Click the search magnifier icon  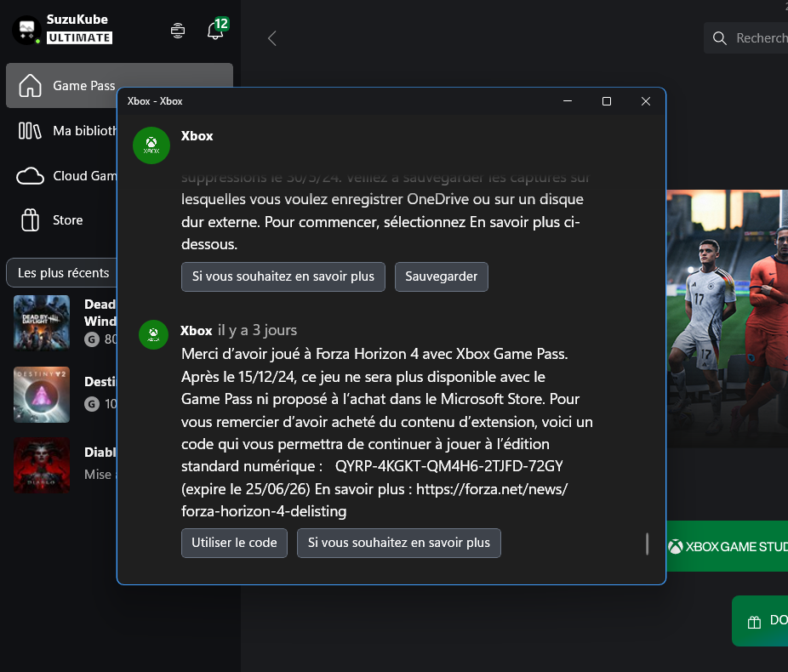point(720,38)
